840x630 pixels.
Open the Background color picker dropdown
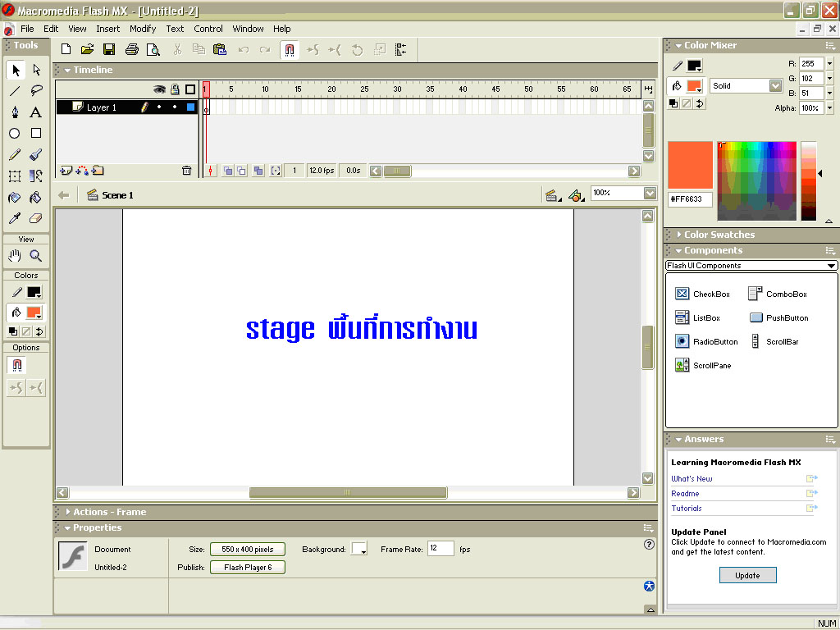click(359, 549)
